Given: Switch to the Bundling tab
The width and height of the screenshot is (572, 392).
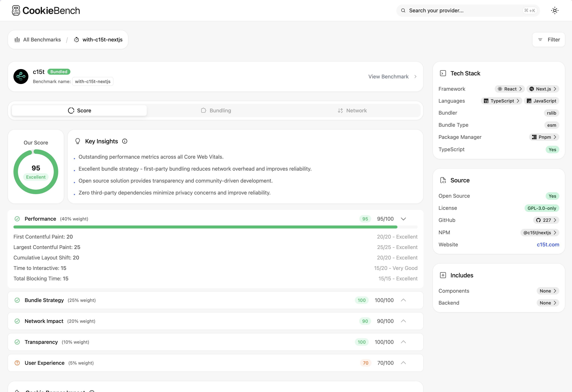Looking at the screenshot, I should pyautogui.click(x=216, y=111).
